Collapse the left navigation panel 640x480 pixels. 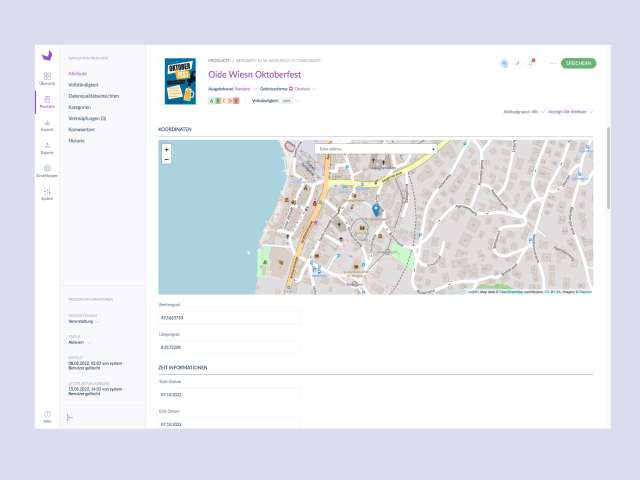coord(69,417)
